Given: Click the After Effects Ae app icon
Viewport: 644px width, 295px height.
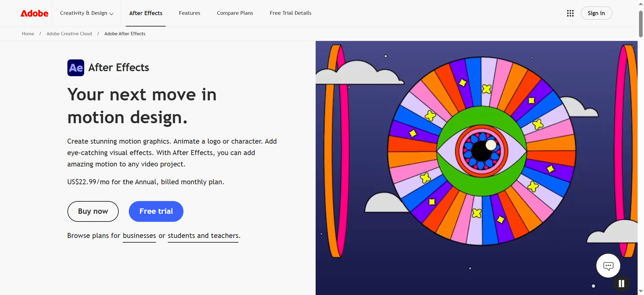Looking at the screenshot, I should (x=76, y=68).
